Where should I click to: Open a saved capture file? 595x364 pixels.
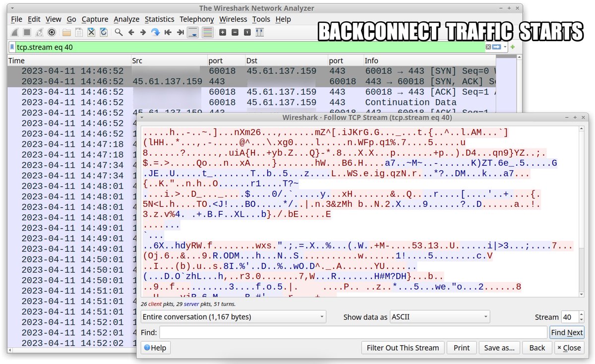pos(65,32)
